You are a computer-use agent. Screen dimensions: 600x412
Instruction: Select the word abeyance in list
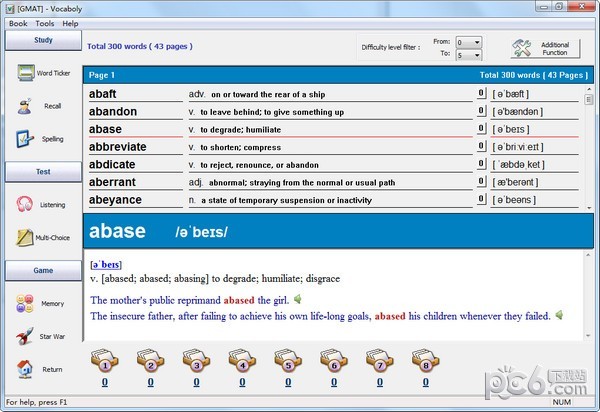tap(115, 200)
